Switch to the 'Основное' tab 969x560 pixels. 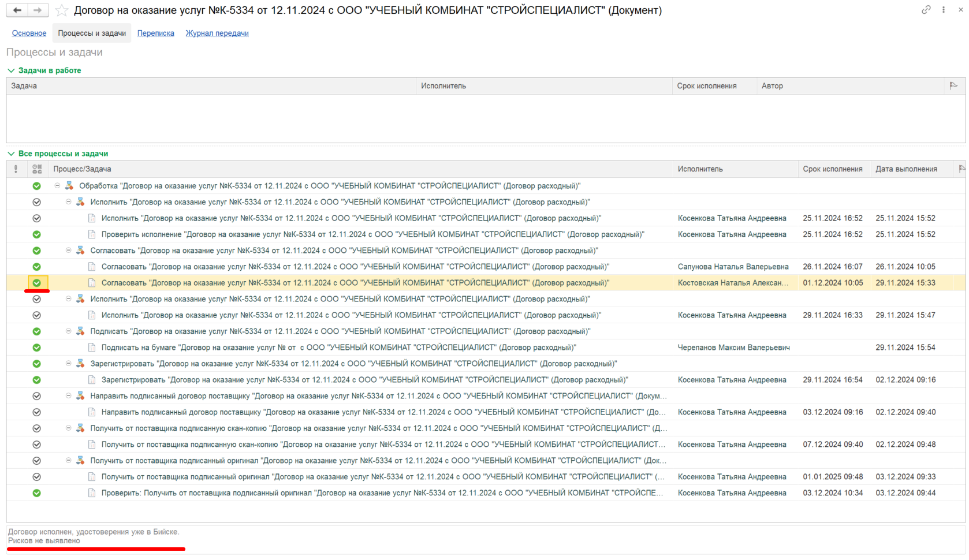coord(29,33)
